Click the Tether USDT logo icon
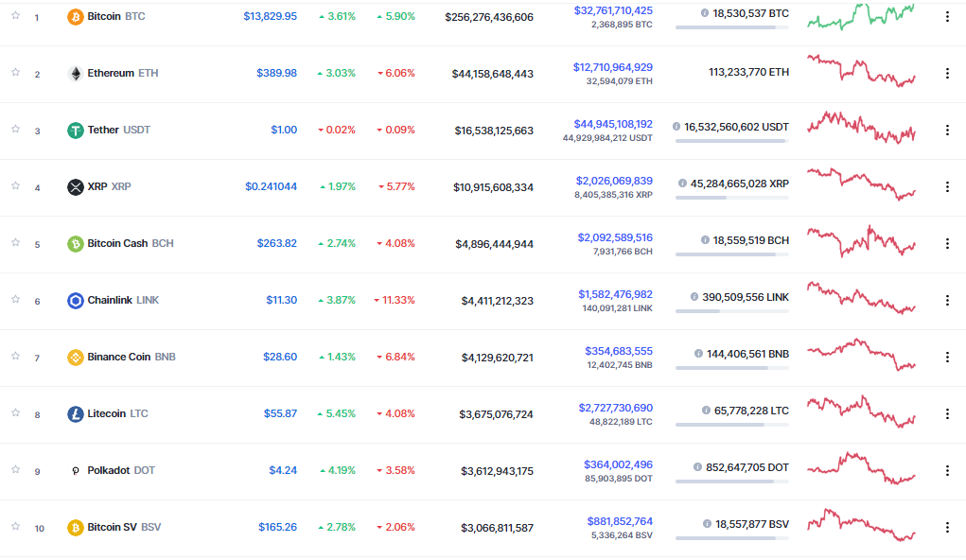The width and height of the screenshot is (966, 560). [x=75, y=130]
